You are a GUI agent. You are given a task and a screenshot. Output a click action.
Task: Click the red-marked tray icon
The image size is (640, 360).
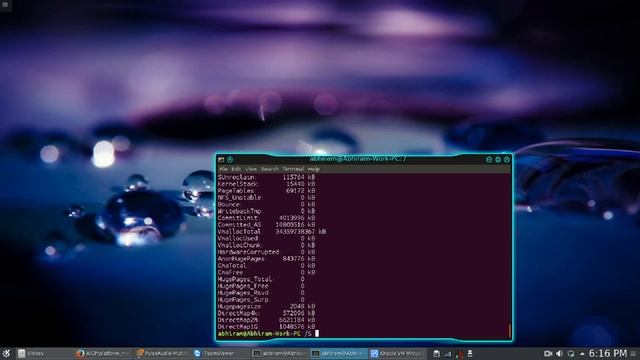(x=459, y=354)
